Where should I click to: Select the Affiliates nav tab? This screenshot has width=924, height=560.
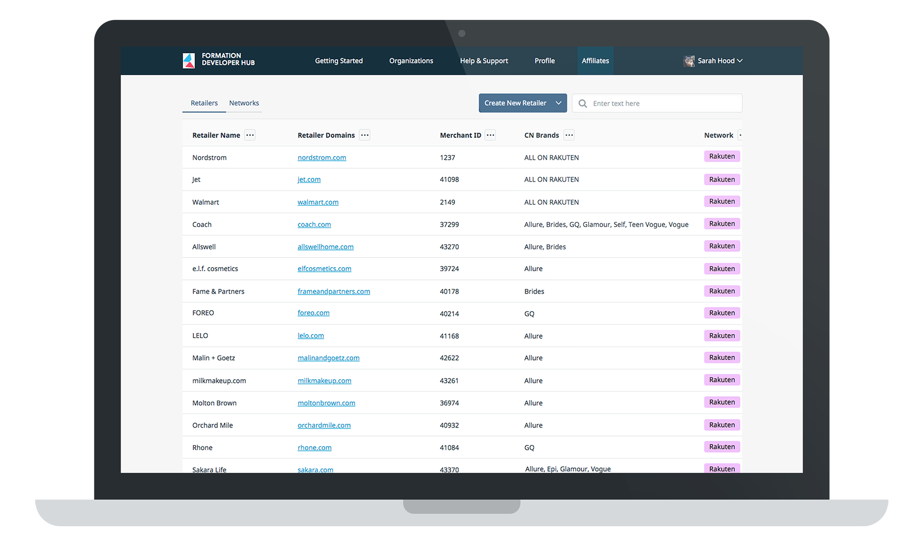596,61
